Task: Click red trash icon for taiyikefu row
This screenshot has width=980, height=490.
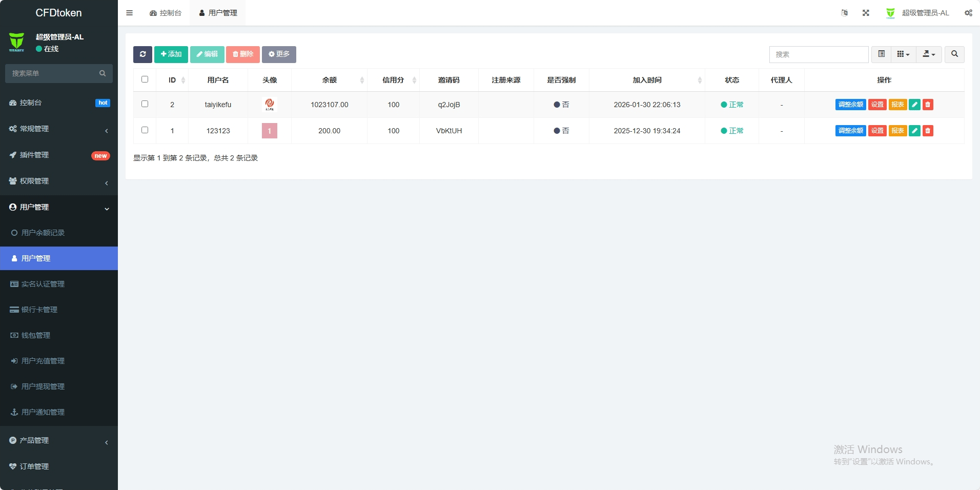Action: [928, 105]
